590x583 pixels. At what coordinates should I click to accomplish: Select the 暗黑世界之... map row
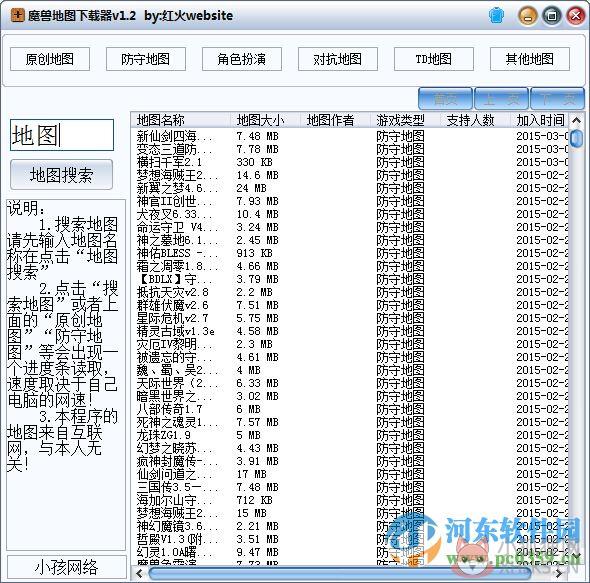[350, 396]
